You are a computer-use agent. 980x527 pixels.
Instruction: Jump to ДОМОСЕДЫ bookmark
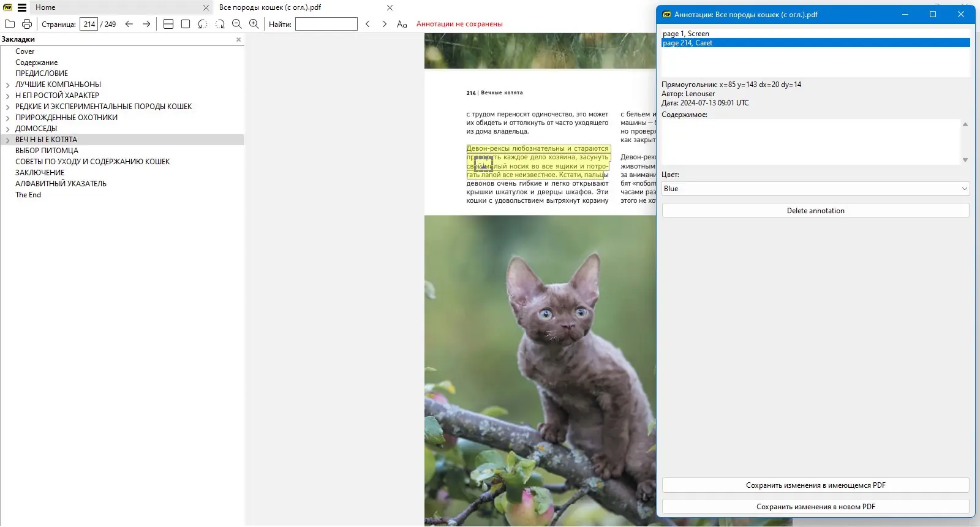36,129
